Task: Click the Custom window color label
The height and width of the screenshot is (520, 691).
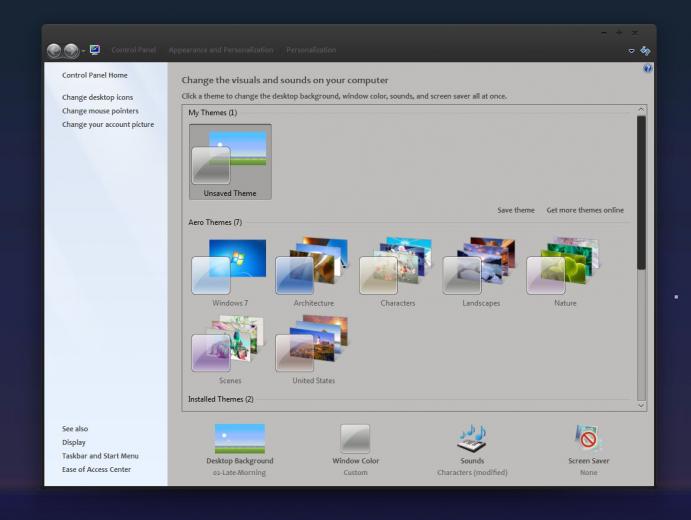Action: click(x=355, y=472)
